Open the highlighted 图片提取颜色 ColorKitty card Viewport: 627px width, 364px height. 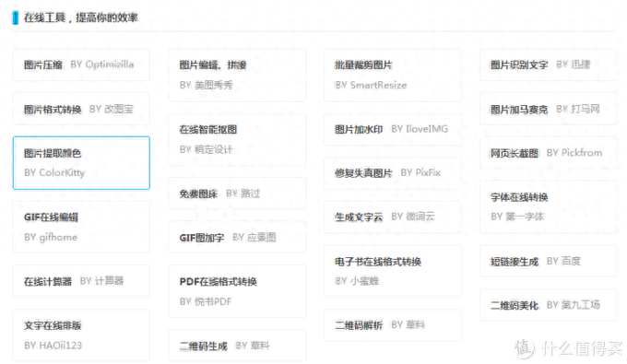[x=81, y=163]
